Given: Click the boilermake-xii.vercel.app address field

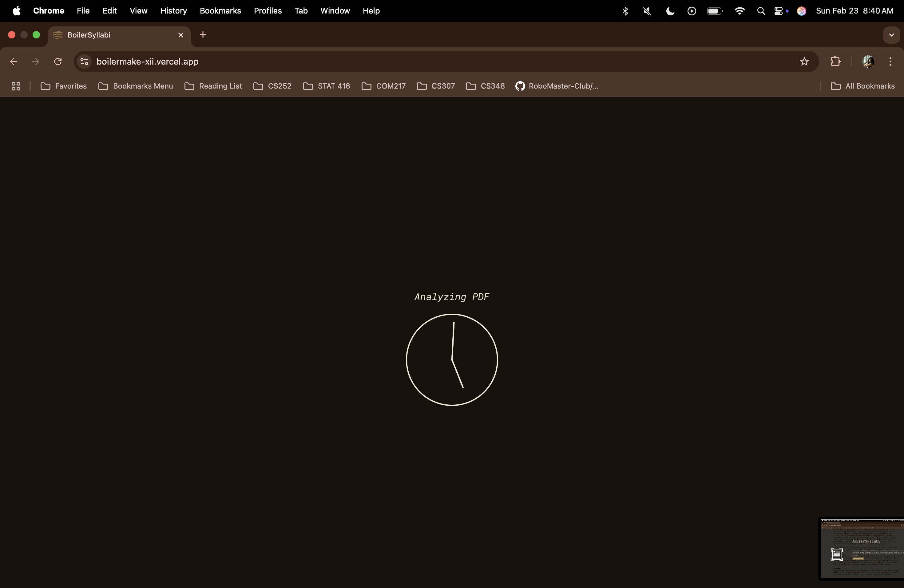Looking at the screenshot, I should (147, 62).
